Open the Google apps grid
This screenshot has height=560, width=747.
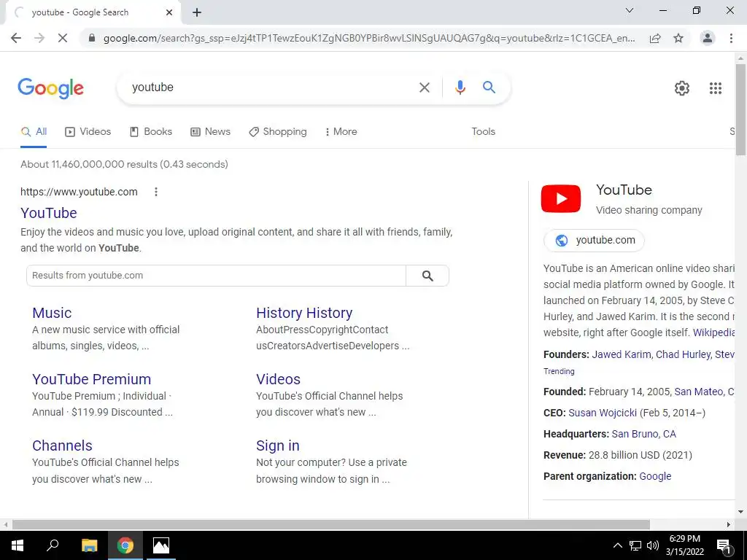coord(715,88)
